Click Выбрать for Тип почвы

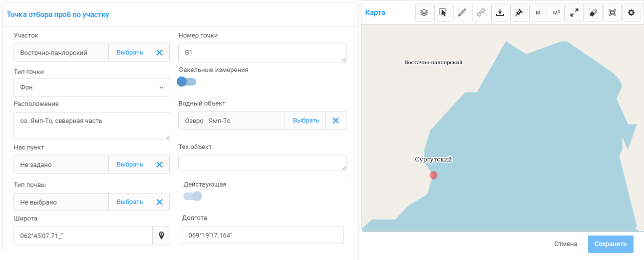(x=130, y=202)
